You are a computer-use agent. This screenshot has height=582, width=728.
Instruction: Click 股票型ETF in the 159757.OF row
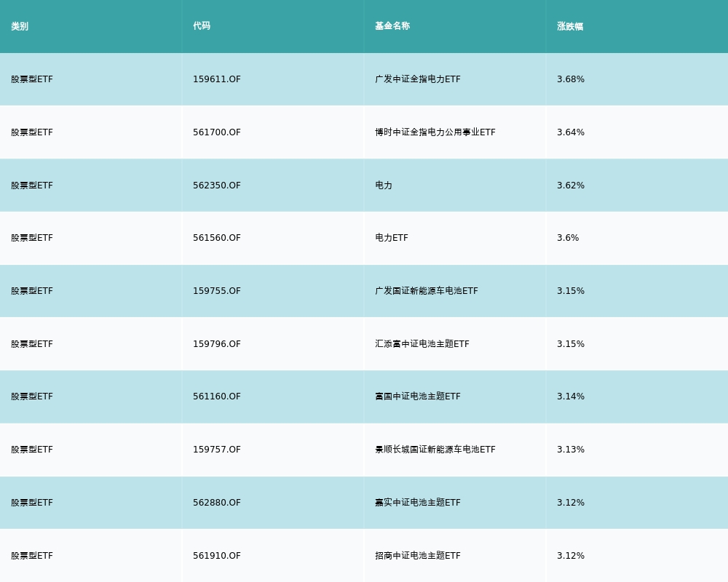coord(32,450)
